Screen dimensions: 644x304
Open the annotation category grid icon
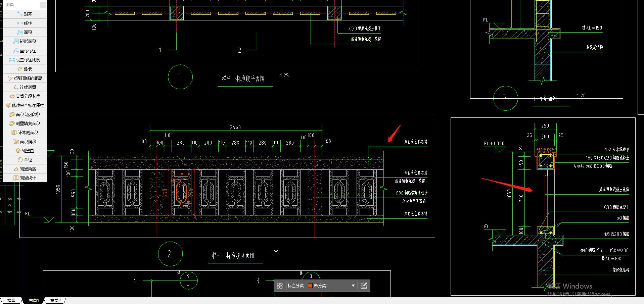point(280,286)
